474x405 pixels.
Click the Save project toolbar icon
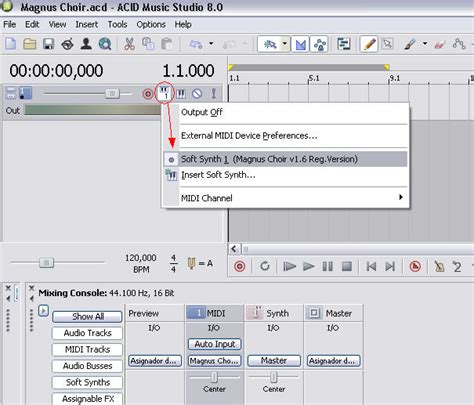[x=49, y=44]
